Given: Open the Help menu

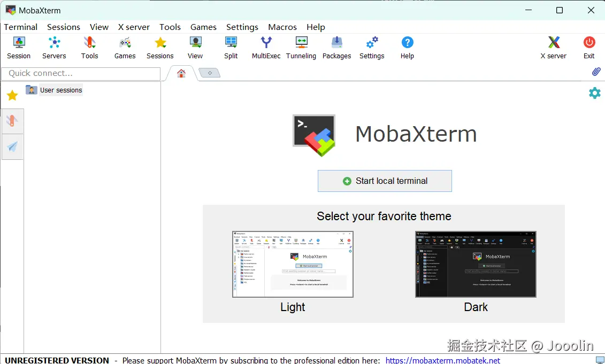Looking at the screenshot, I should click(316, 27).
